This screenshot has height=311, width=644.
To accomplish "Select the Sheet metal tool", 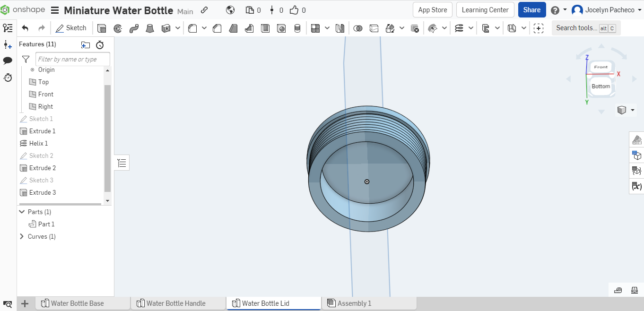I will coord(486,28).
